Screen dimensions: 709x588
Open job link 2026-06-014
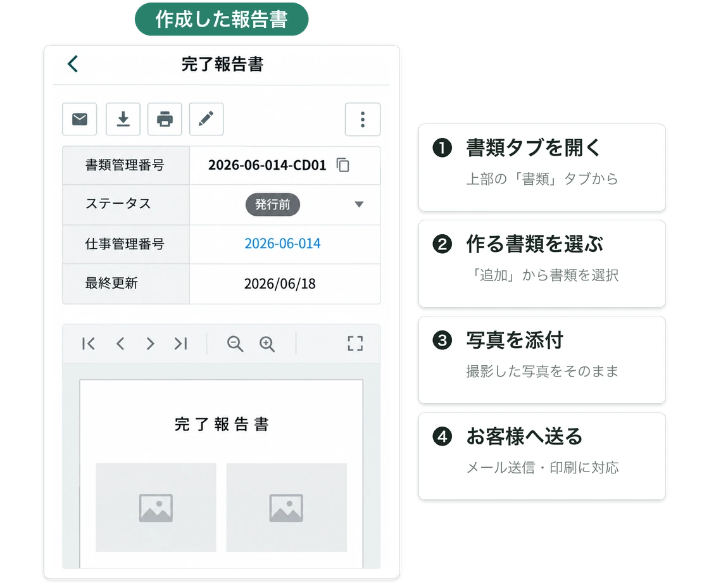point(282,244)
